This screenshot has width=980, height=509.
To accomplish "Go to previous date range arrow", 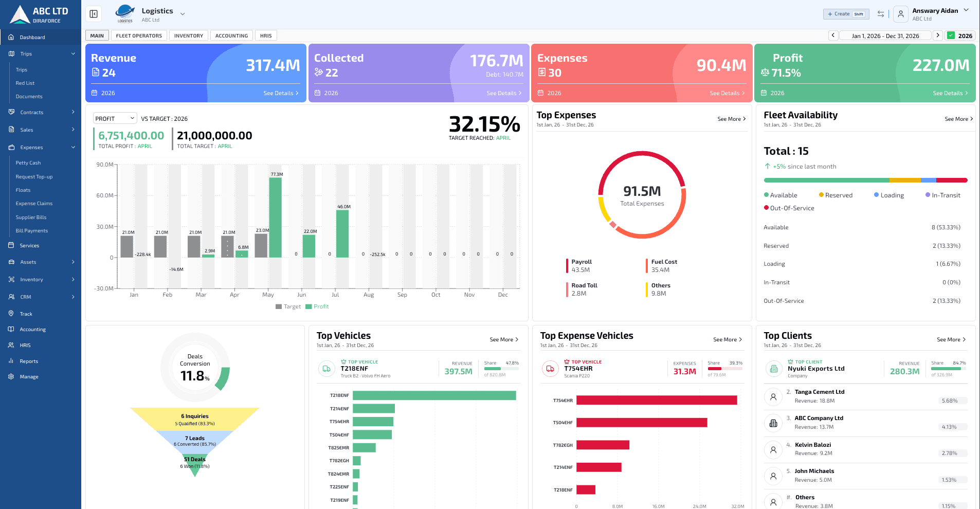I will point(833,35).
